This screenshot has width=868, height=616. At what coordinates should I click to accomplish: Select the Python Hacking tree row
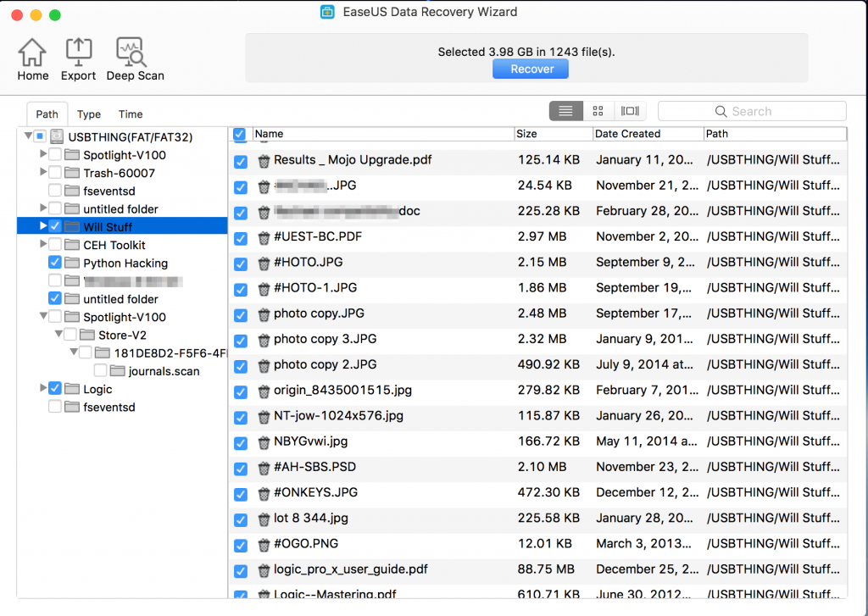click(x=122, y=263)
